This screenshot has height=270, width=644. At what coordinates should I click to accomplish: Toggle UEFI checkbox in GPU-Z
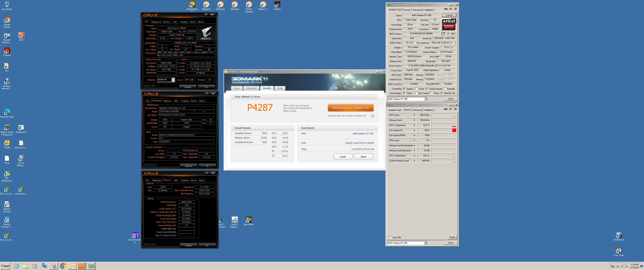coord(448,34)
